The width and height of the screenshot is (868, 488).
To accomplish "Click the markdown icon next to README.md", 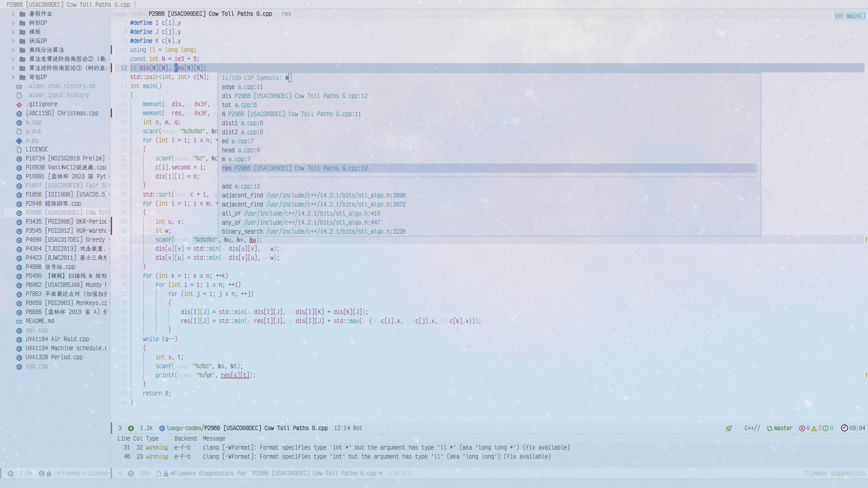I will [19, 321].
